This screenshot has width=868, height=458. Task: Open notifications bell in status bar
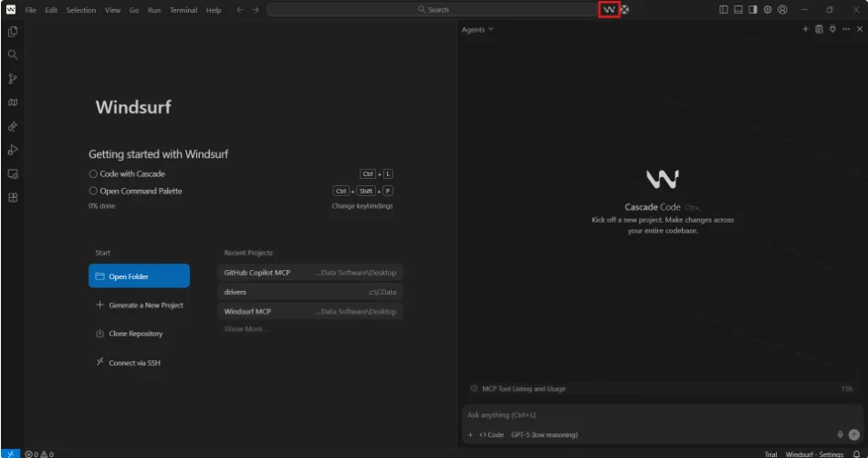(856, 454)
